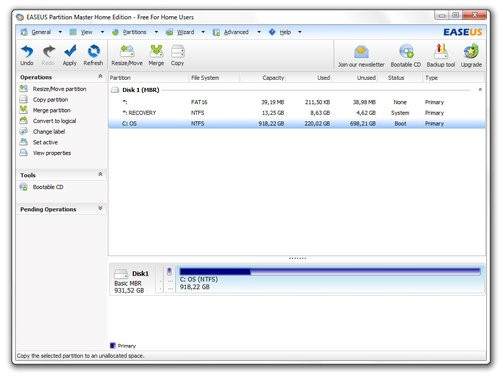Expand the Wizard dropdown arrow
This screenshot has width=500, height=375.
pos(203,32)
